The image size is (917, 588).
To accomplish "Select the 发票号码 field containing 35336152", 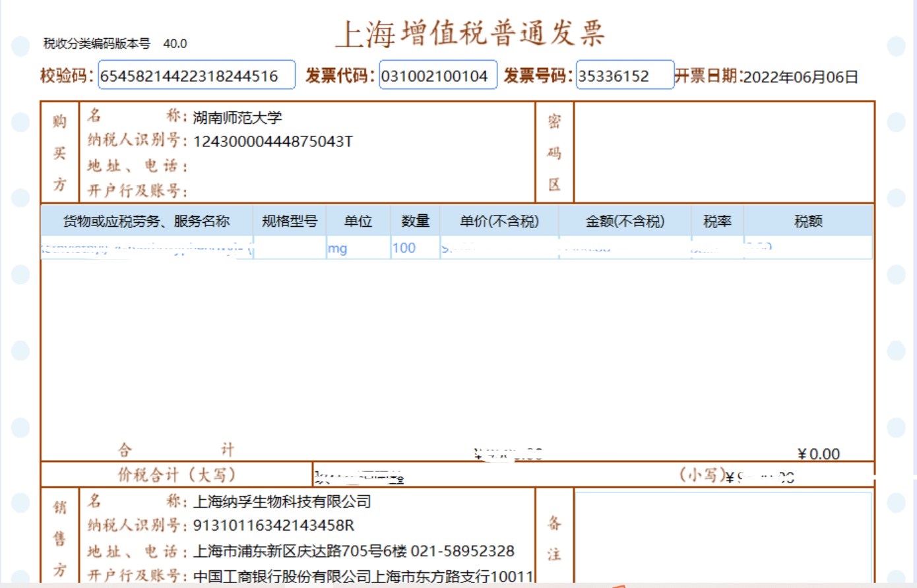I will (x=624, y=76).
